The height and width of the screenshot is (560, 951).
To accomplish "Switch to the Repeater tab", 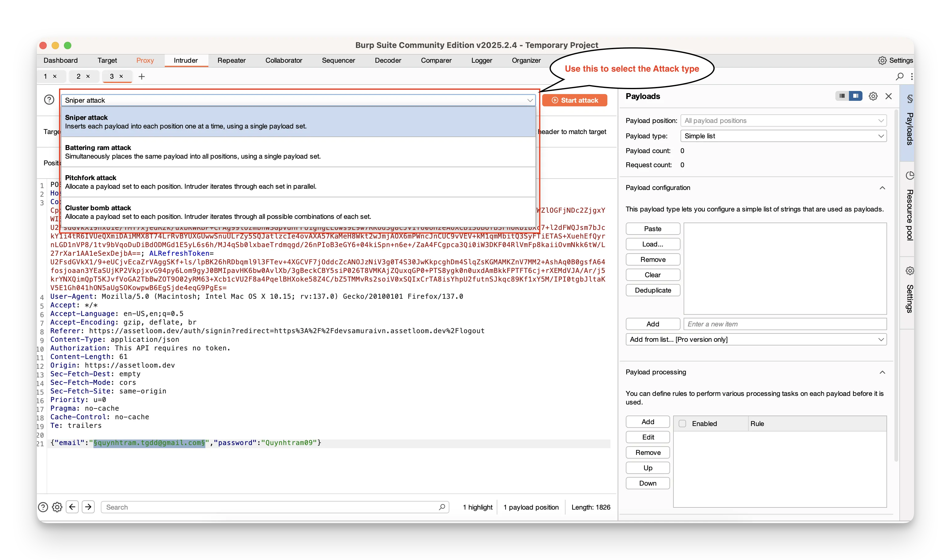I will [231, 60].
